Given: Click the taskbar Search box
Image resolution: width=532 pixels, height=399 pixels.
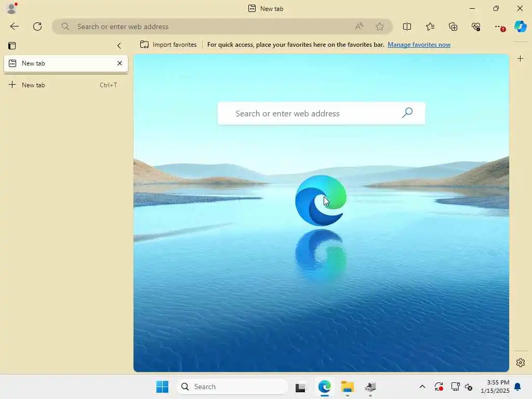Looking at the screenshot, I should click(x=232, y=387).
